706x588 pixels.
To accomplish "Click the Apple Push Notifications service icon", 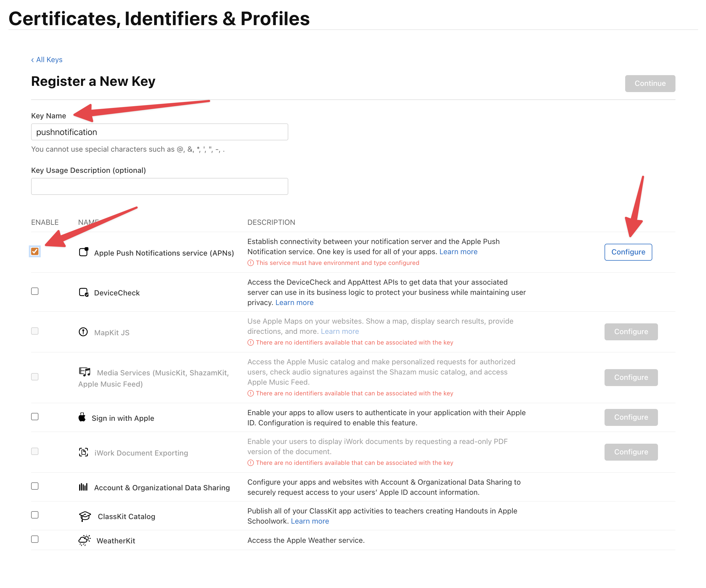I will (84, 252).
